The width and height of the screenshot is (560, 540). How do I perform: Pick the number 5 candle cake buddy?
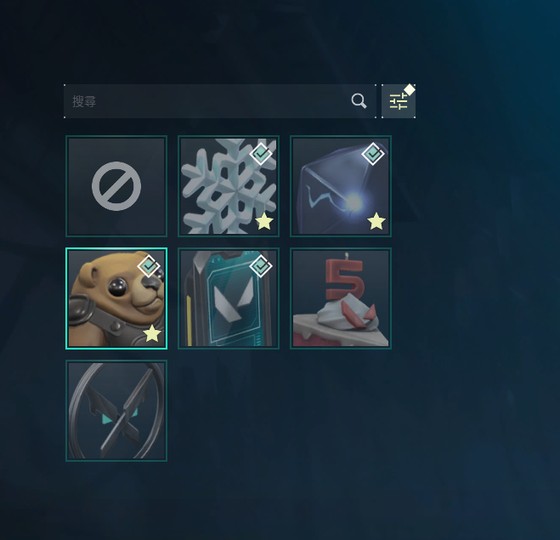pos(341,298)
